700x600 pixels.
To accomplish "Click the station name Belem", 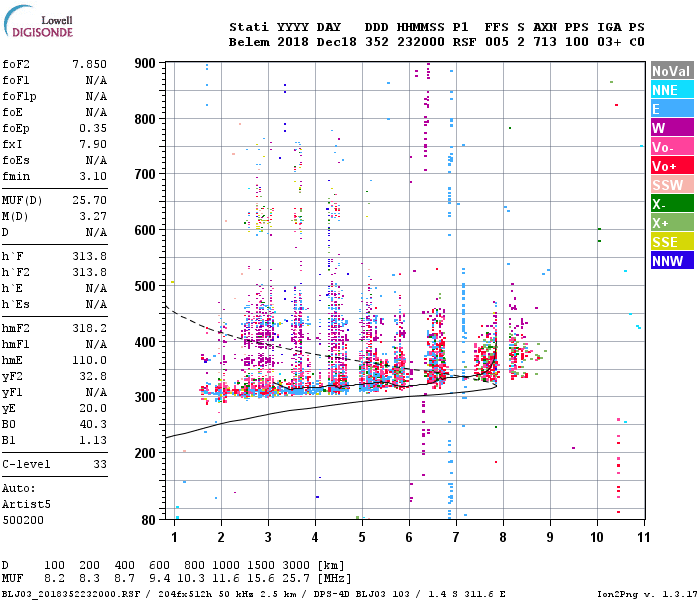I will [249, 42].
